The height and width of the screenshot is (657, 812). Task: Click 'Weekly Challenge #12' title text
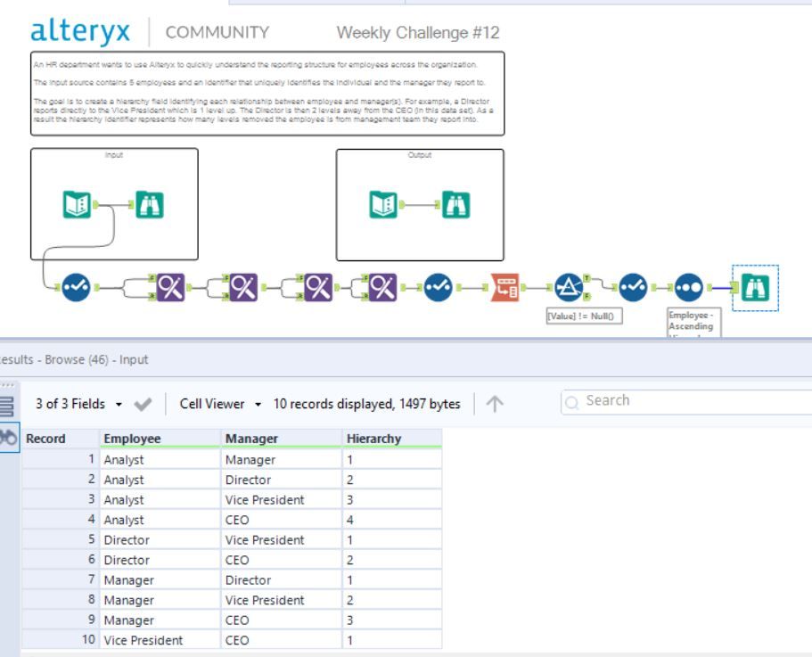point(418,33)
